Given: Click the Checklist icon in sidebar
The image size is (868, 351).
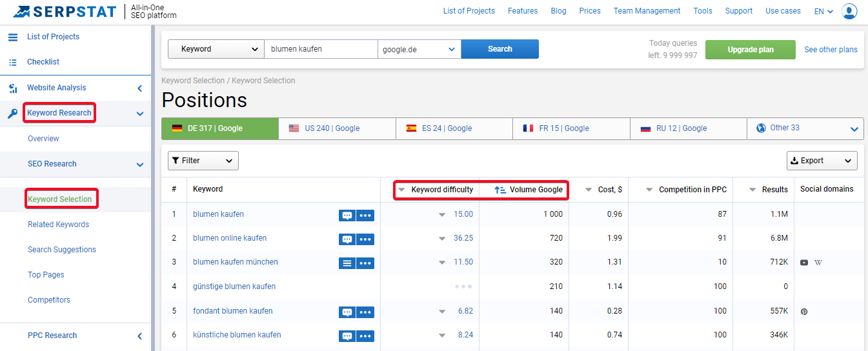Looking at the screenshot, I should (13, 62).
